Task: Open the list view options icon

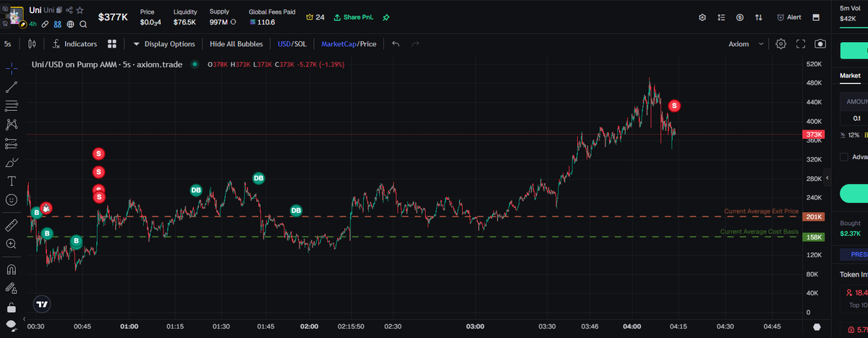Action: (x=721, y=17)
